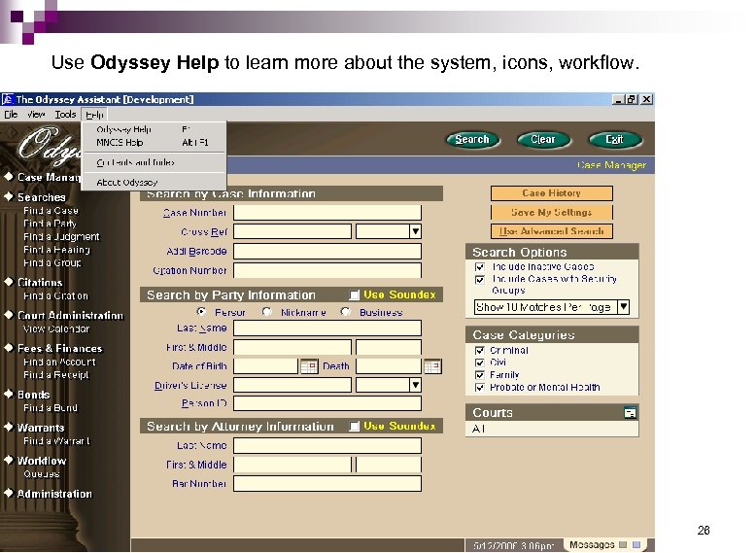Open Find an Account link

59,362
